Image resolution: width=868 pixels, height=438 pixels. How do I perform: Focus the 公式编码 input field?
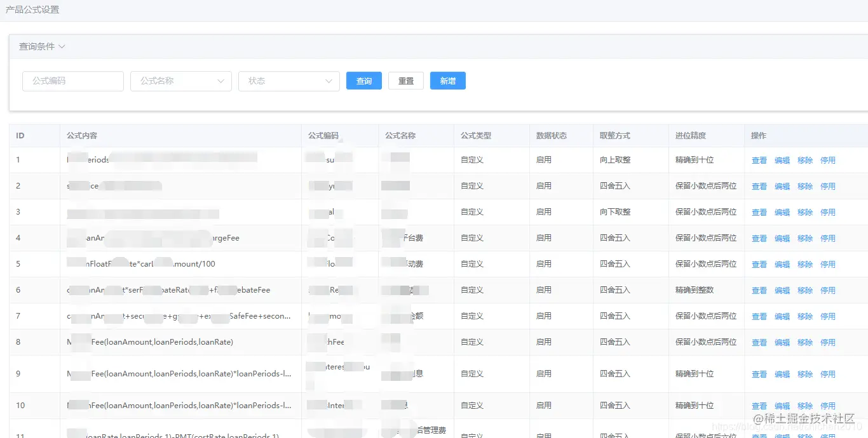point(73,81)
